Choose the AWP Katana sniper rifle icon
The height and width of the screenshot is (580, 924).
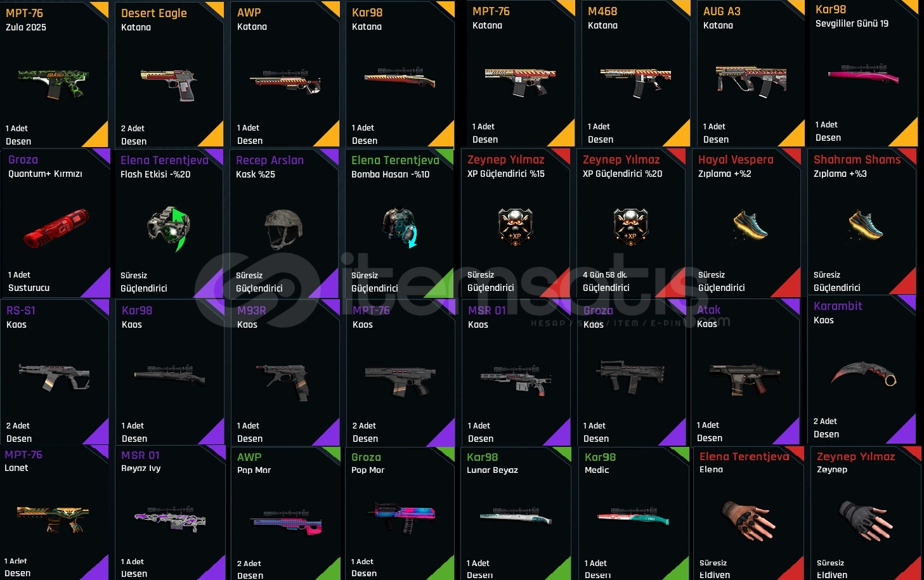click(x=285, y=82)
